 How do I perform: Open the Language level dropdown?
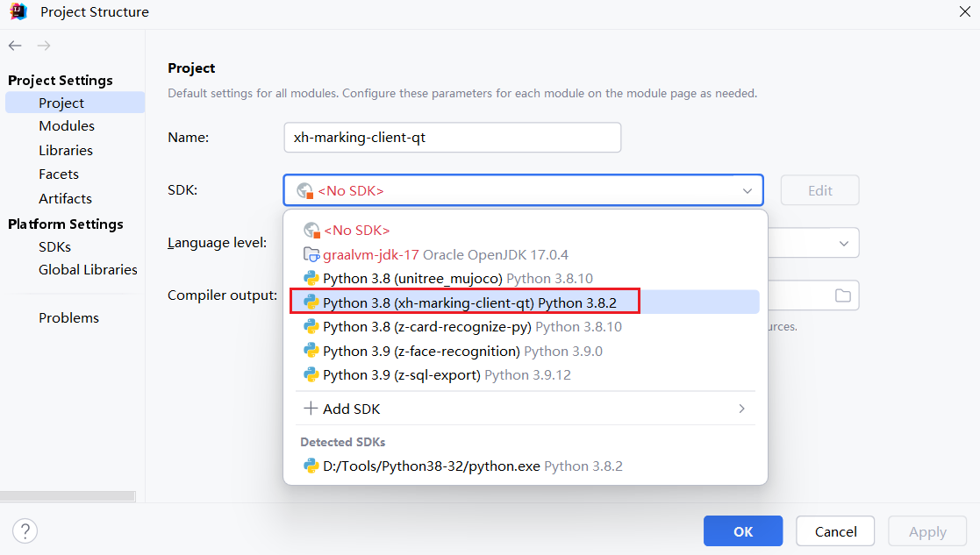[x=843, y=243]
